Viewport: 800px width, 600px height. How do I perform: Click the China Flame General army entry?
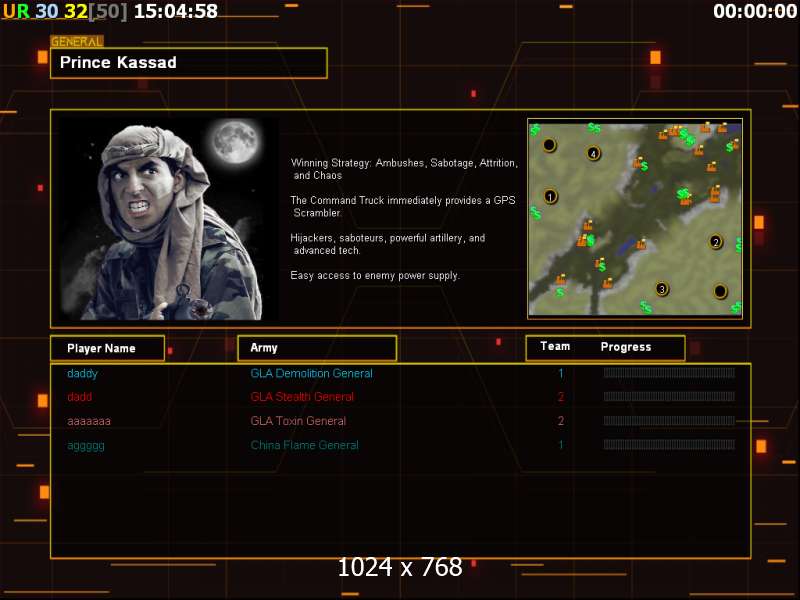(x=304, y=445)
